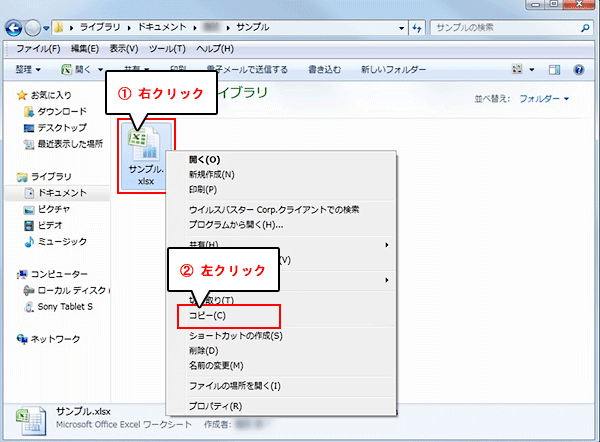Open the 表示(V) menu
This screenshot has height=442, width=600.
(124, 49)
